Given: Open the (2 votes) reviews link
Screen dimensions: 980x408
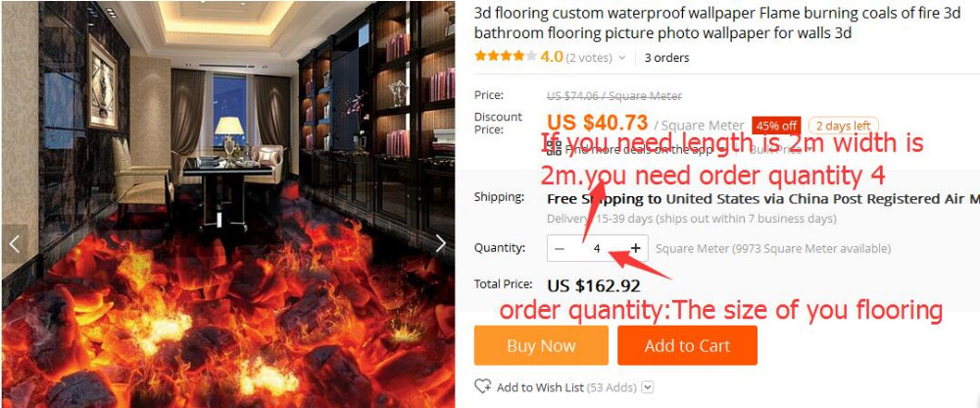Looking at the screenshot, I should click(589, 58).
